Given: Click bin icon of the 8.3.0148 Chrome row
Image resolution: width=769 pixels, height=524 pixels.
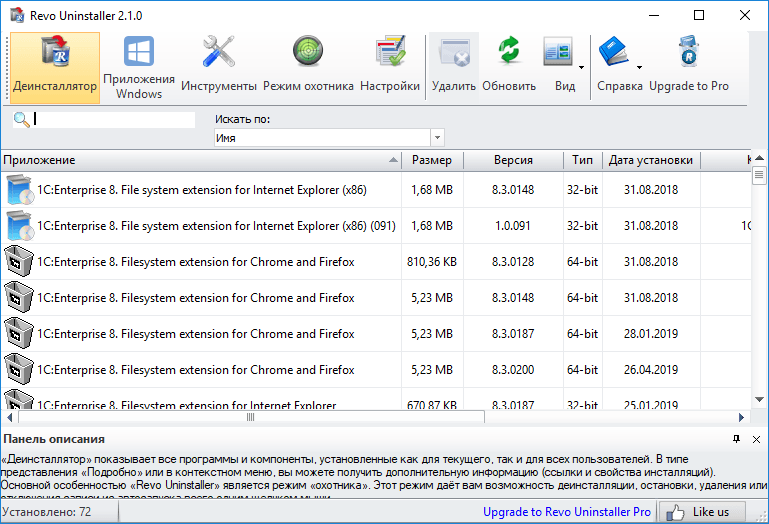Looking at the screenshot, I should pos(19,297).
